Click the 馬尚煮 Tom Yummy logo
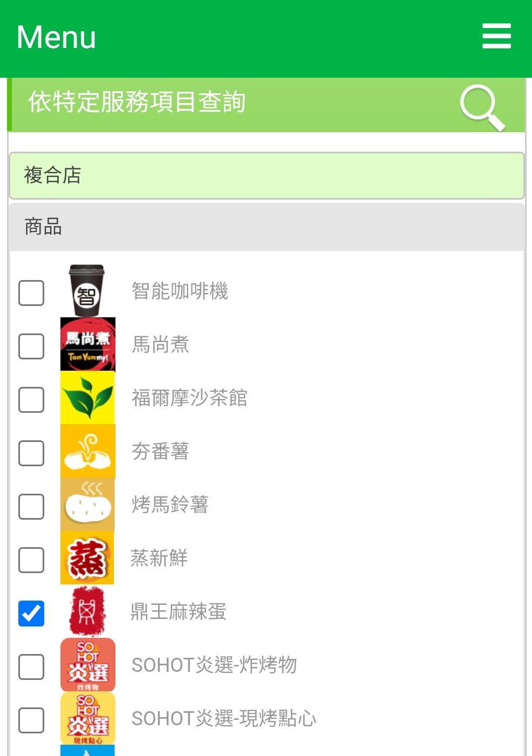The height and width of the screenshot is (756, 532). tap(87, 344)
